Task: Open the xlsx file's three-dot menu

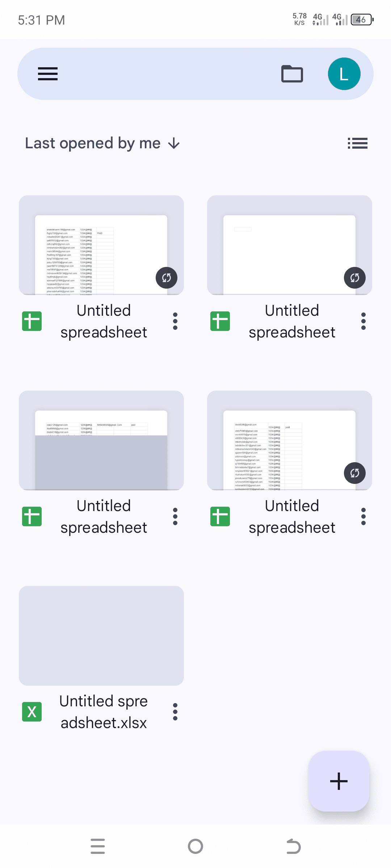Action: (x=175, y=712)
